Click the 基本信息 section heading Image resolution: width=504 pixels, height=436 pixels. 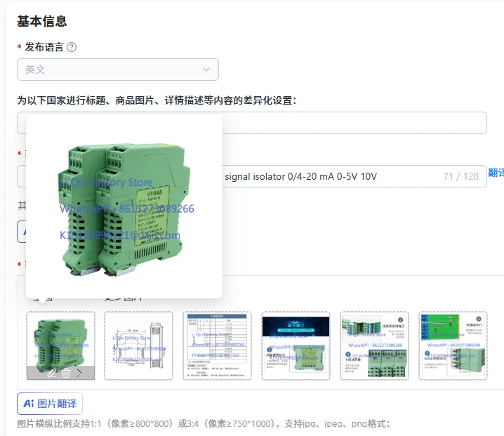tap(42, 21)
